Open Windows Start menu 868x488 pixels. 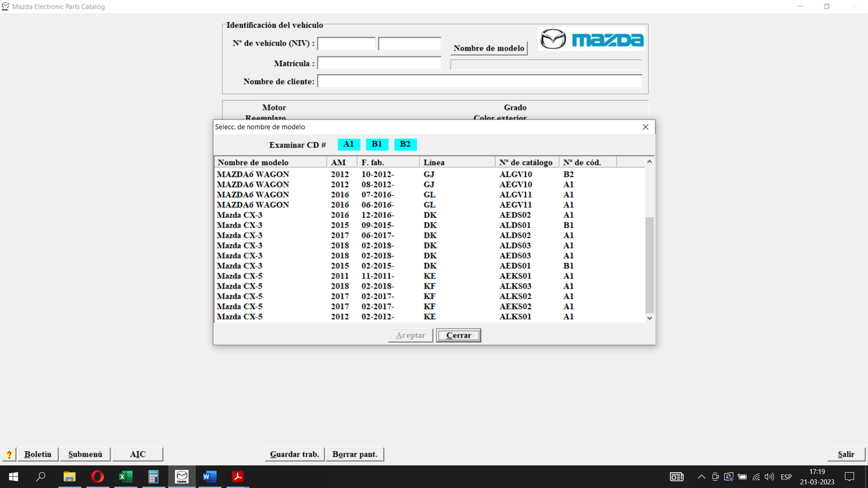point(13,477)
